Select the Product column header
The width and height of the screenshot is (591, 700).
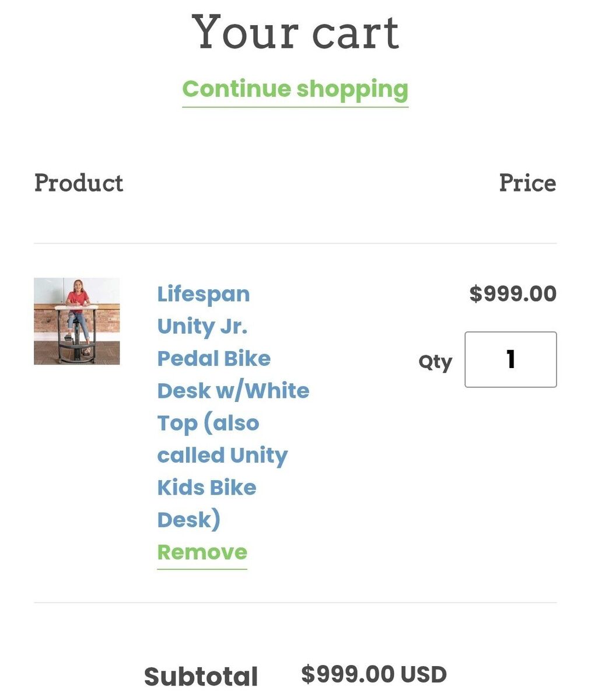79,183
